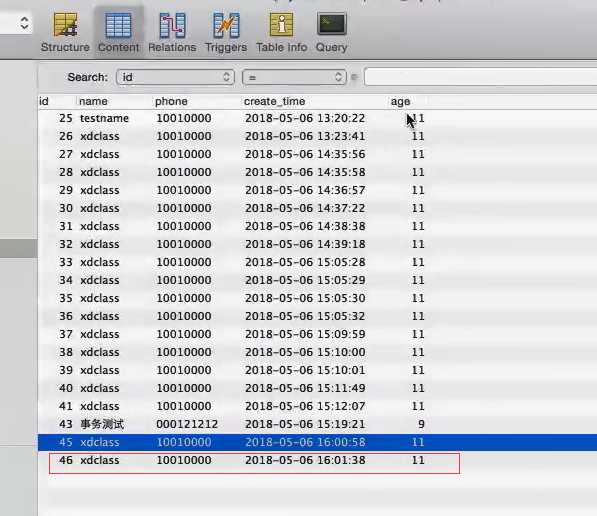Viewport: 597px width, 516px height.
Task: Select the cell with id 33
Action: [65, 262]
